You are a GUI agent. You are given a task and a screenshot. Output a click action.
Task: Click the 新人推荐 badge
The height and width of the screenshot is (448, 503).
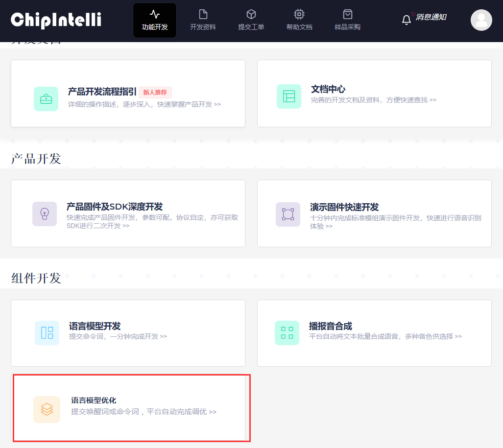tap(155, 93)
